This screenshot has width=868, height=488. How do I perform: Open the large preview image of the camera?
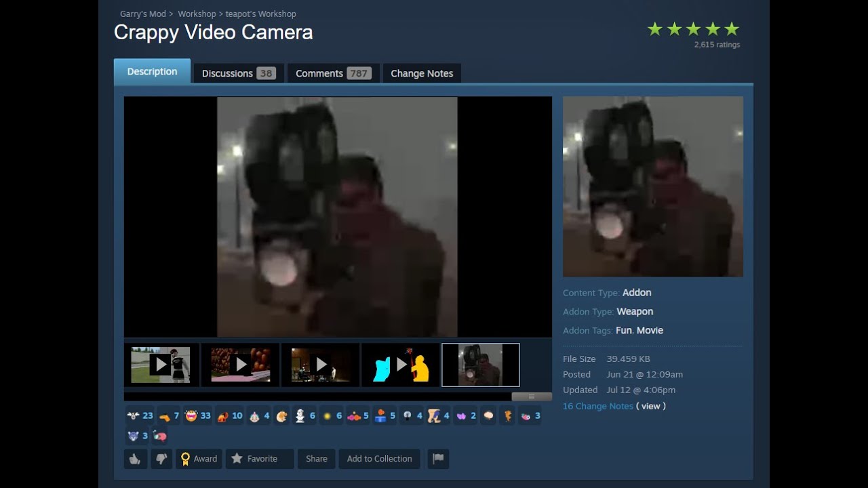337,217
